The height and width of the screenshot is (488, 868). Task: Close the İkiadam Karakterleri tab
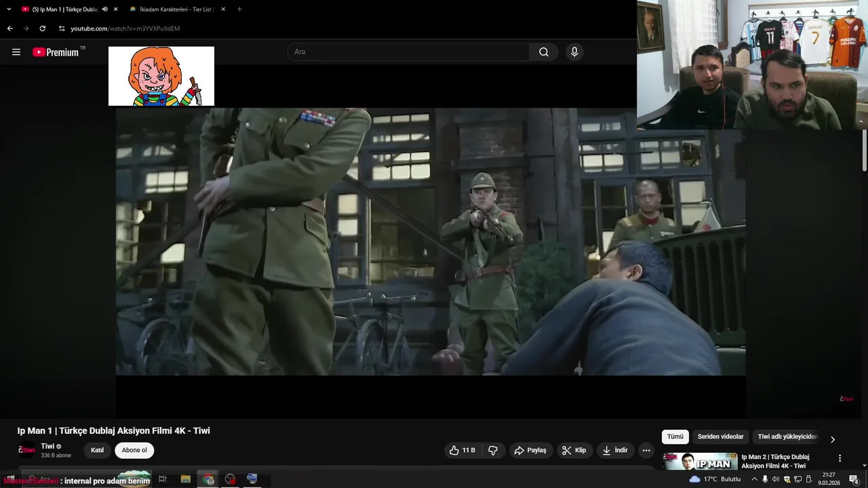[223, 9]
